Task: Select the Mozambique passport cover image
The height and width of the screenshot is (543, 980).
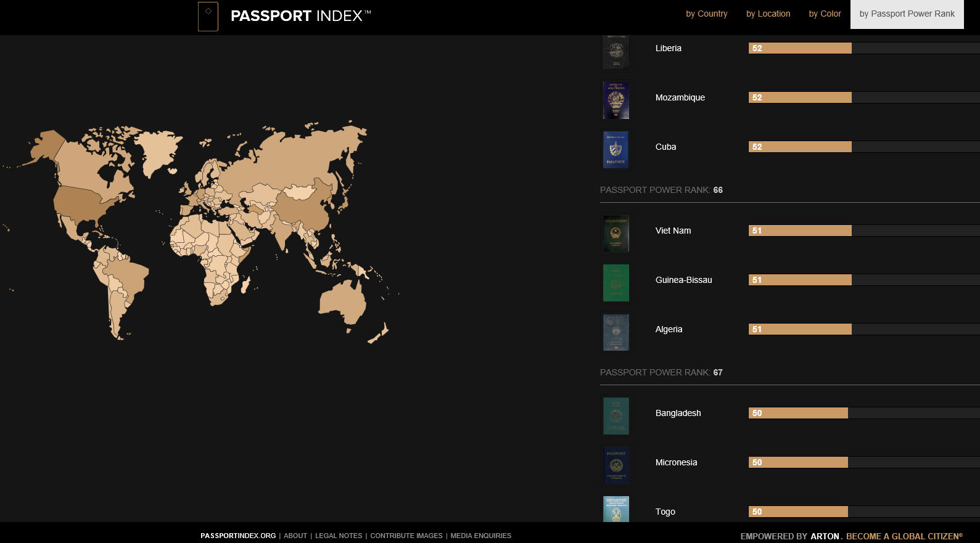Action: (x=616, y=100)
